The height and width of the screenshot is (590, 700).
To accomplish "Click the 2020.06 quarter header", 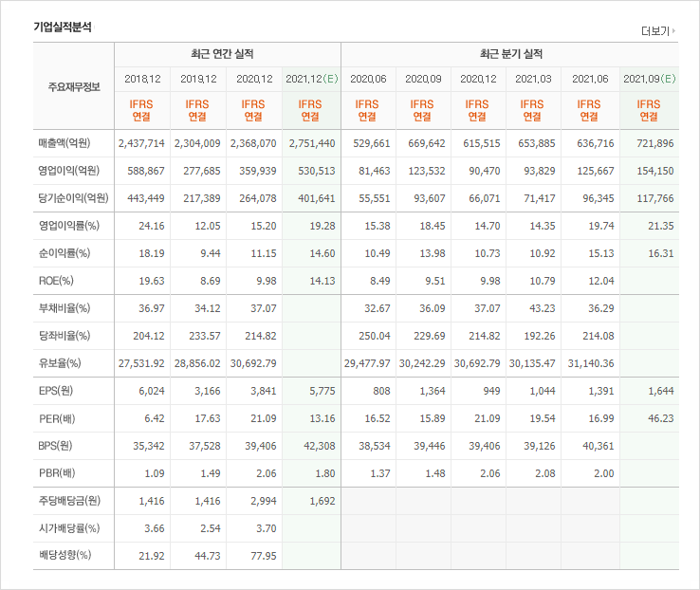I will [368, 79].
